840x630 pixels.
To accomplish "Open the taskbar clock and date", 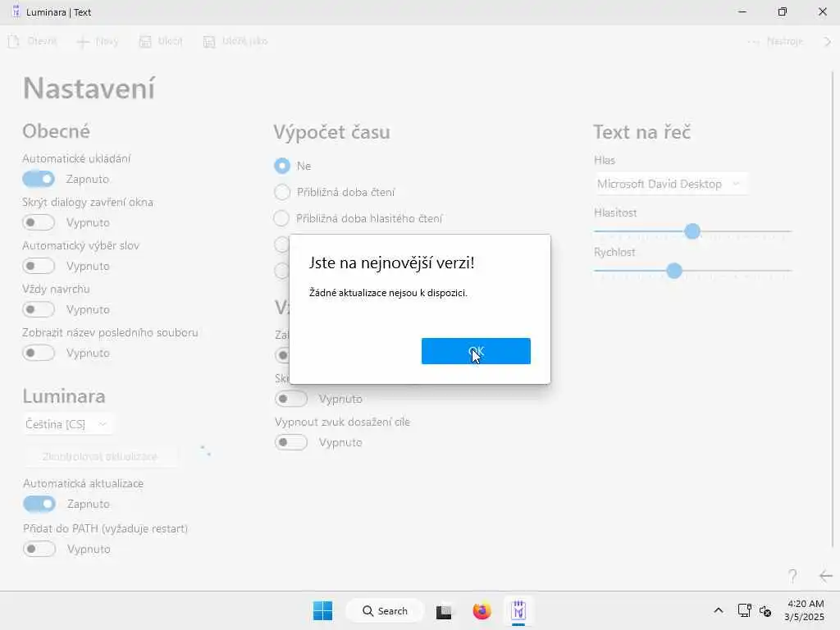I will 804,610.
